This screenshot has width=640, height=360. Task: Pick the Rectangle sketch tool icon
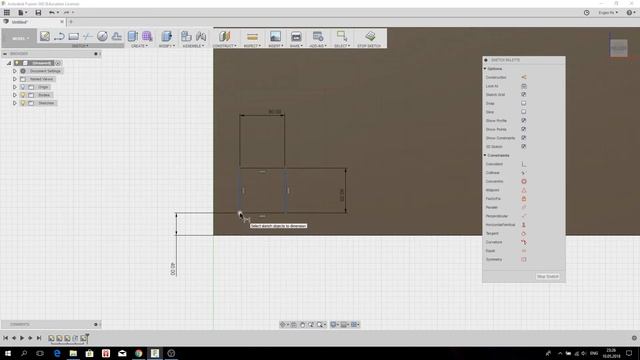[73, 36]
